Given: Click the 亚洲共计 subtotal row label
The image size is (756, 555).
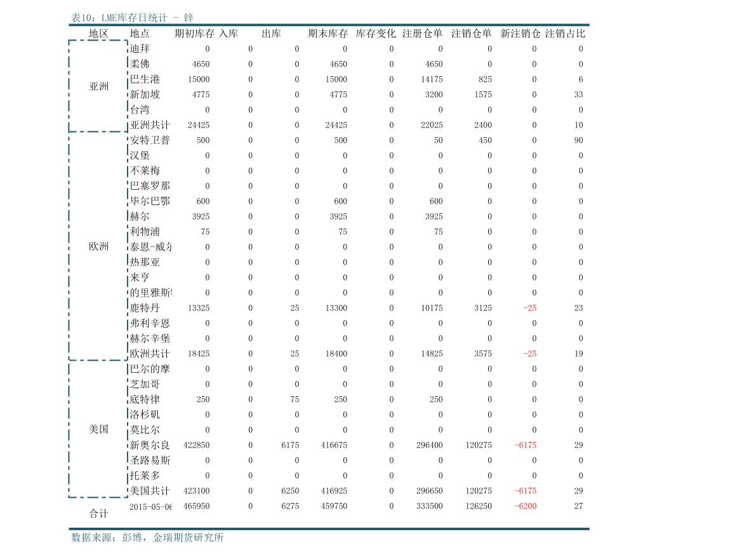Looking at the screenshot, I should (150, 125).
